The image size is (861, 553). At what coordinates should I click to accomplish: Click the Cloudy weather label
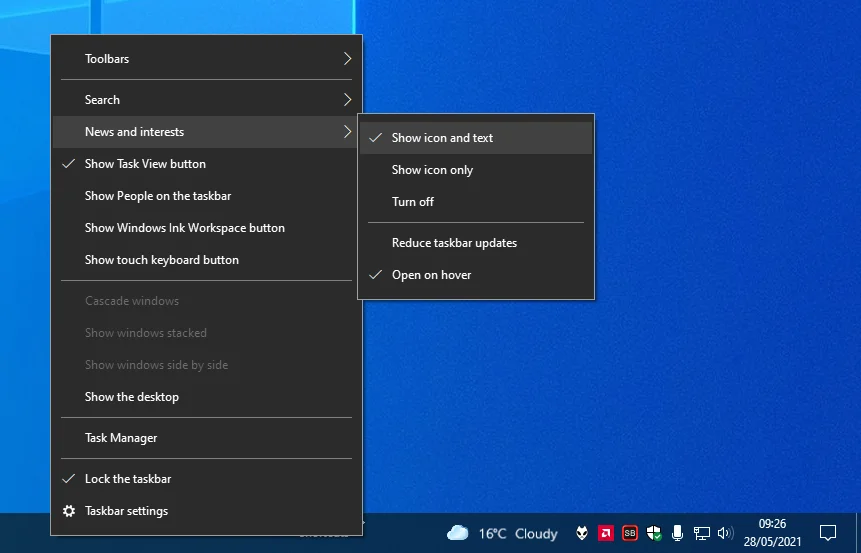click(536, 534)
